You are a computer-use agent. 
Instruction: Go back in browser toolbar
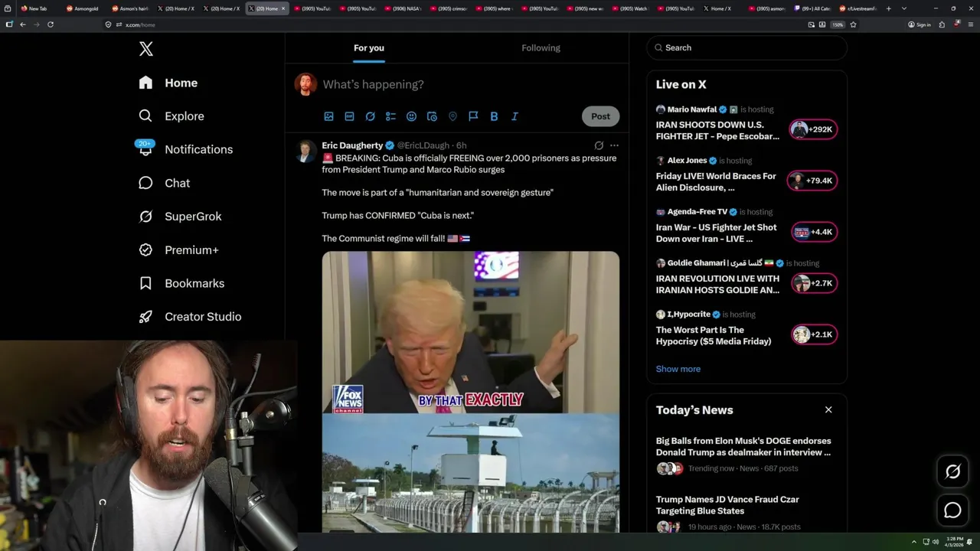coord(23,24)
